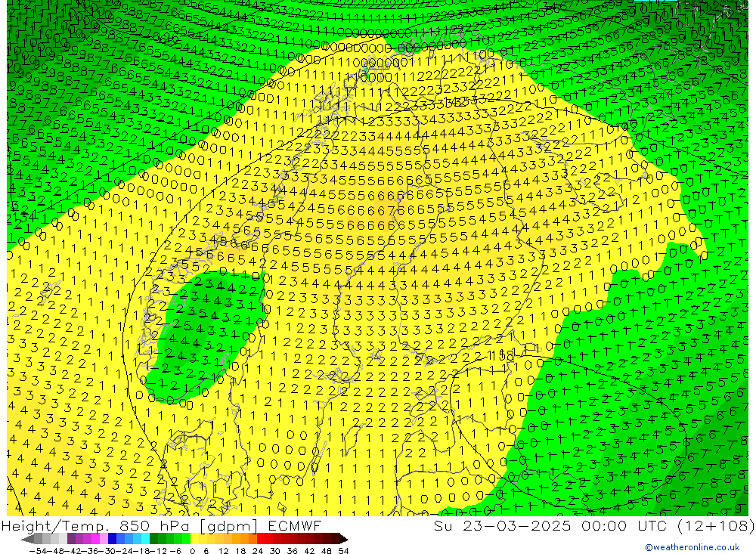This screenshot has width=756, height=554.
Task: Click the minus 54 legend label
Action: tap(38, 551)
